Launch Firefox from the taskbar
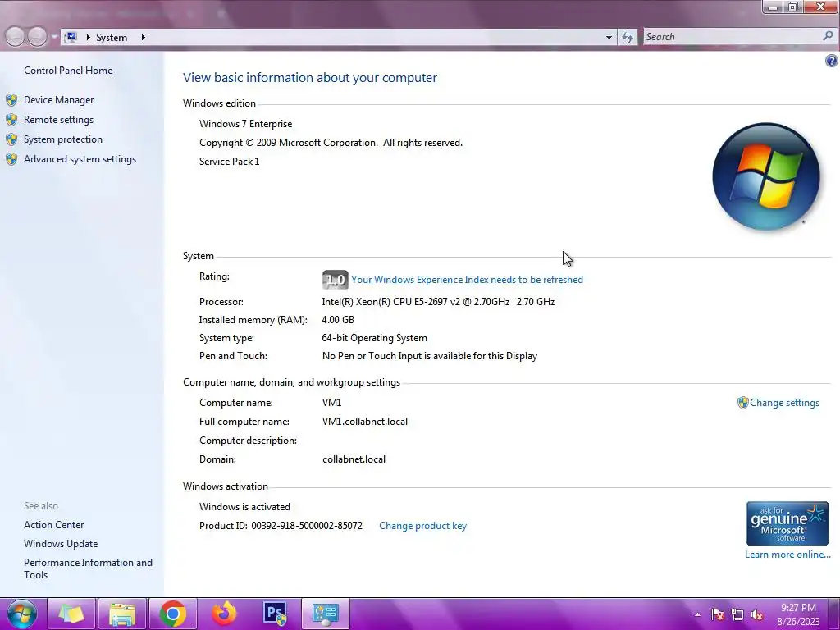The image size is (840, 630). click(x=224, y=614)
